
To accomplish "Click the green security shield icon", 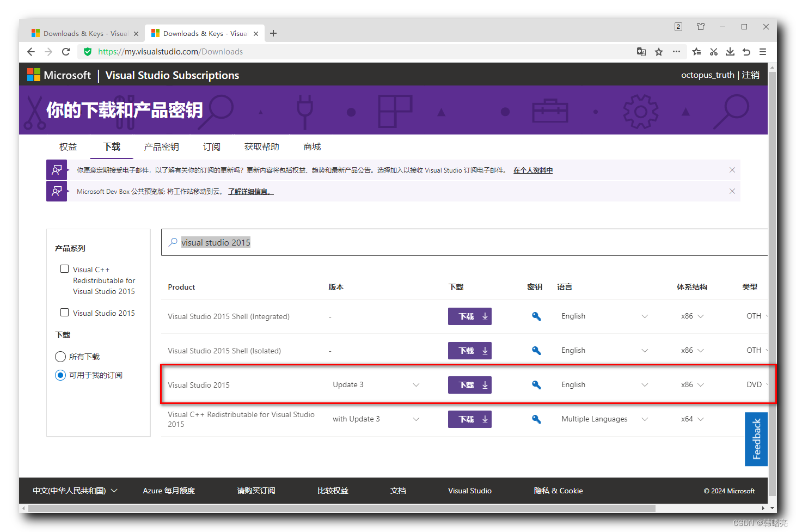I will click(x=87, y=52).
